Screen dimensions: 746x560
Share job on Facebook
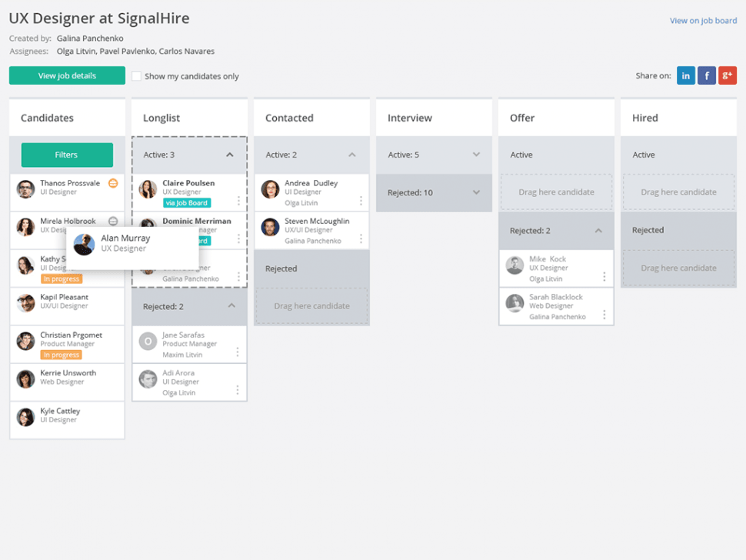(707, 75)
